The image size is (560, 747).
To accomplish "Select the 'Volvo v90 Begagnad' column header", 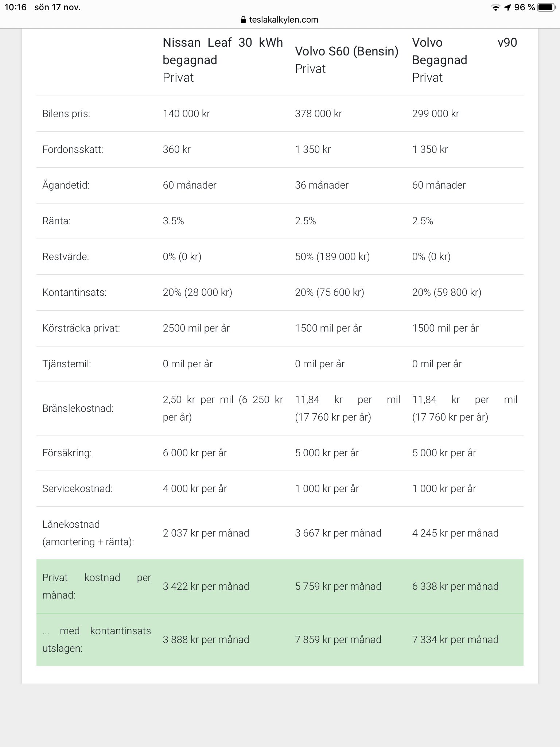I will pyautogui.click(x=464, y=51).
